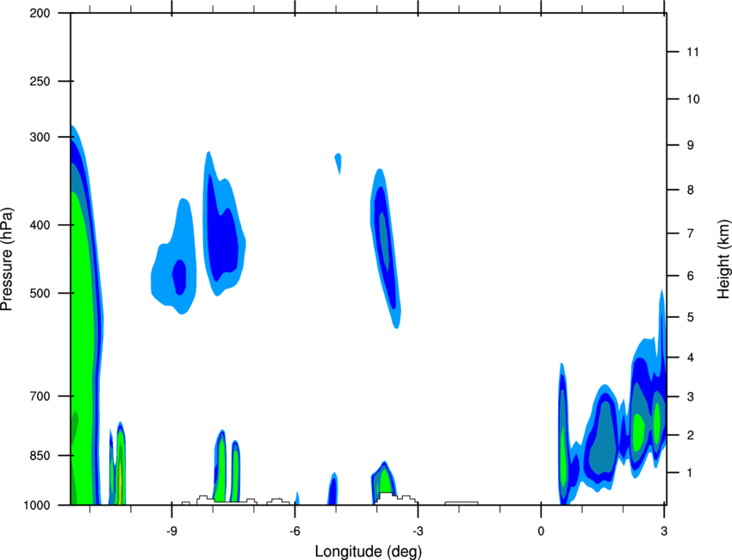Image resolution: width=732 pixels, height=560 pixels.
Task: Click the -3 longitude tick label
Action: [x=418, y=532]
